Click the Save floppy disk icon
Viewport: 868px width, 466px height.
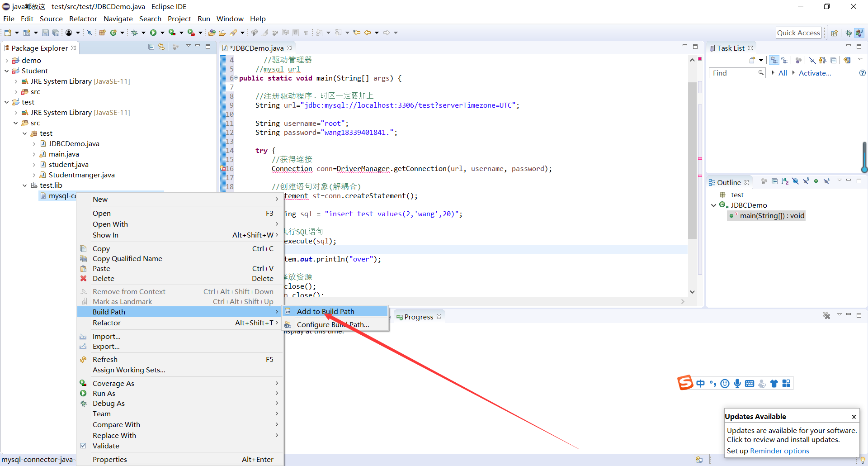45,33
